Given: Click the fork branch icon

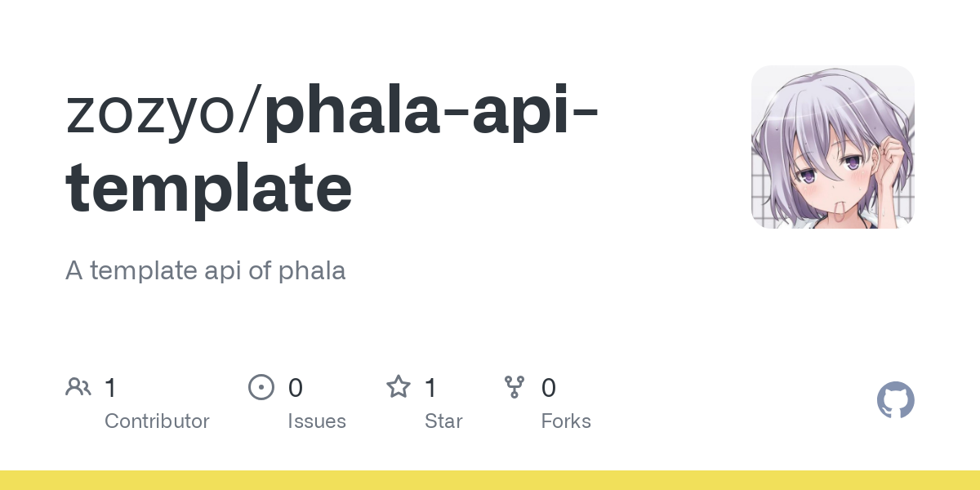Looking at the screenshot, I should (x=514, y=387).
